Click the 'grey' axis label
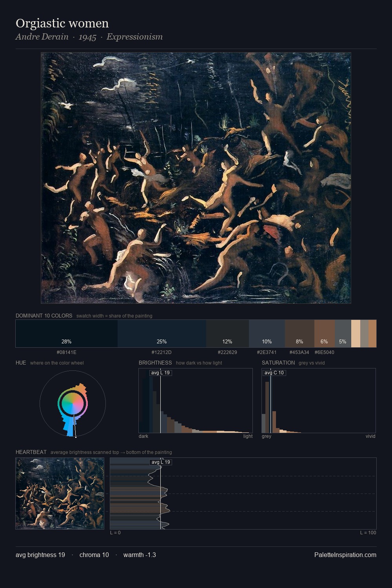Viewport: 392px width, 588px height. point(267,436)
